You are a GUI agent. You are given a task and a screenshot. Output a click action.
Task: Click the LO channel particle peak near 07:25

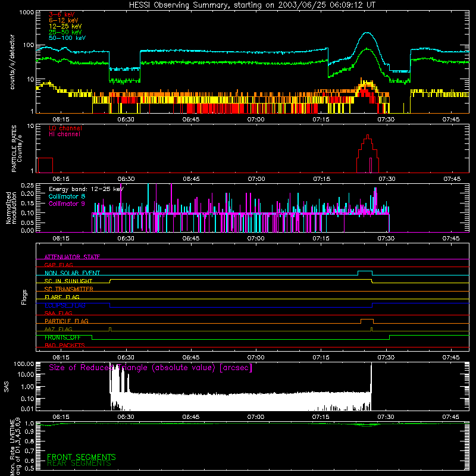[x=368, y=137]
